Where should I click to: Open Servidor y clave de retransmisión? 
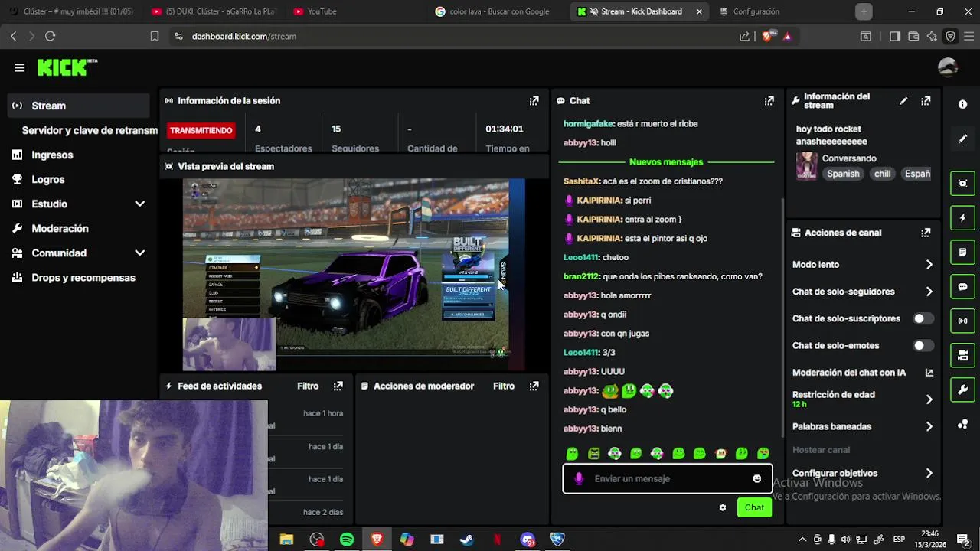pyautogui.click(x=90, y=130)
